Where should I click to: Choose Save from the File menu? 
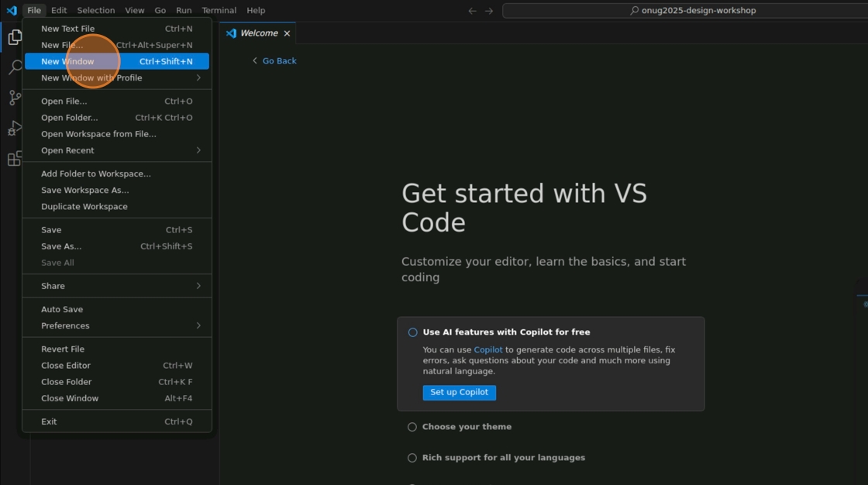click(x=117, y=230)
